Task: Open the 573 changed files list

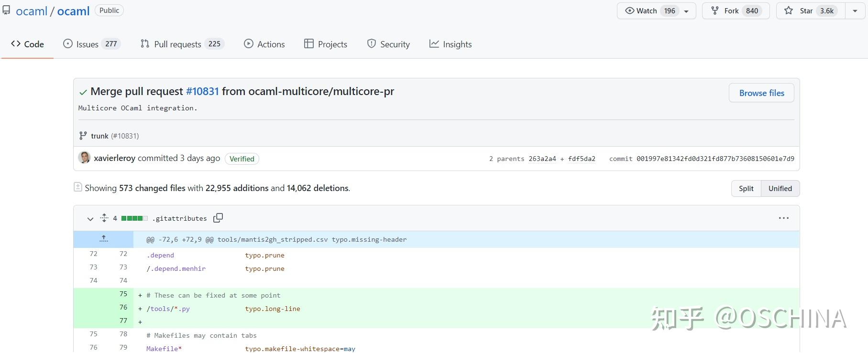Action: (x=152, y=188)
